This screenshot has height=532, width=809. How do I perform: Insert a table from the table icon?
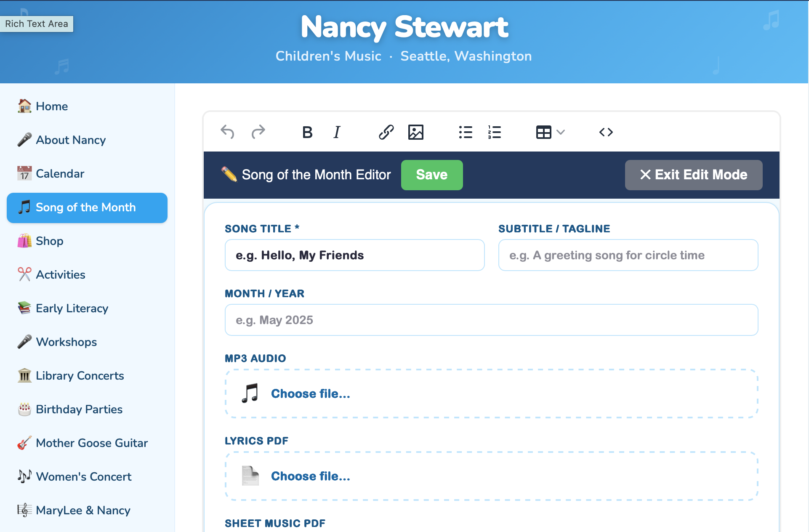[x=543, y=132]
